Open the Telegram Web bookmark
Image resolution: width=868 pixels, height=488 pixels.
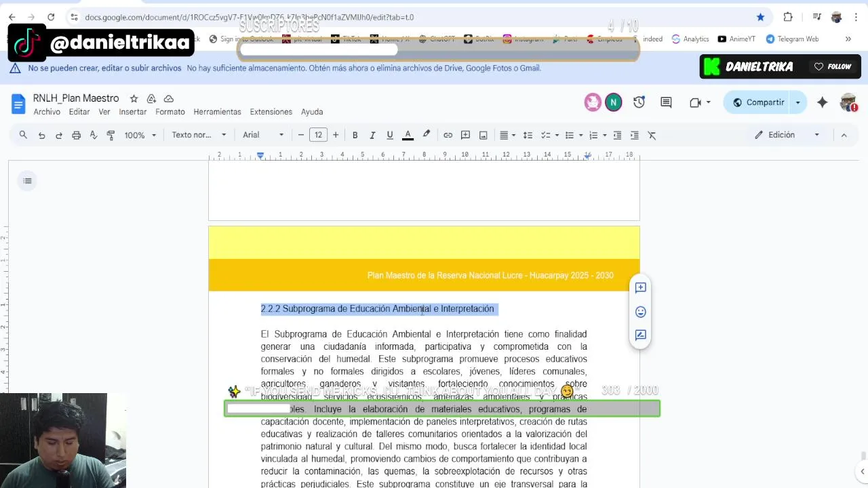792,39
